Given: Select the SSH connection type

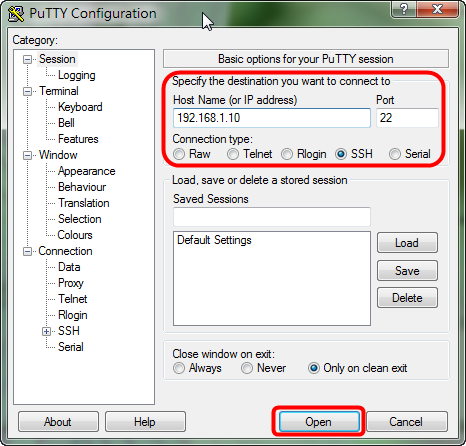Looking at the screenshot, I should (x=341, y=154).
